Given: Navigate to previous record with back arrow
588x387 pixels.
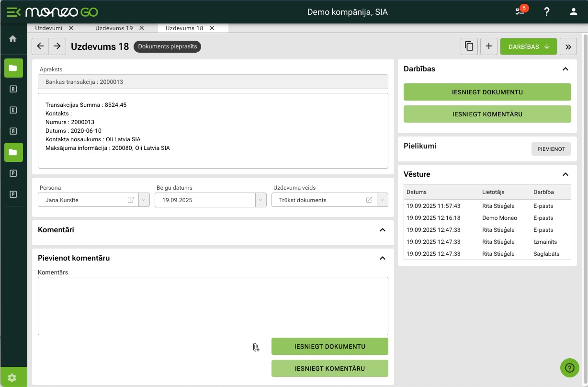Looking at the screenshot, I should point(40,46).
